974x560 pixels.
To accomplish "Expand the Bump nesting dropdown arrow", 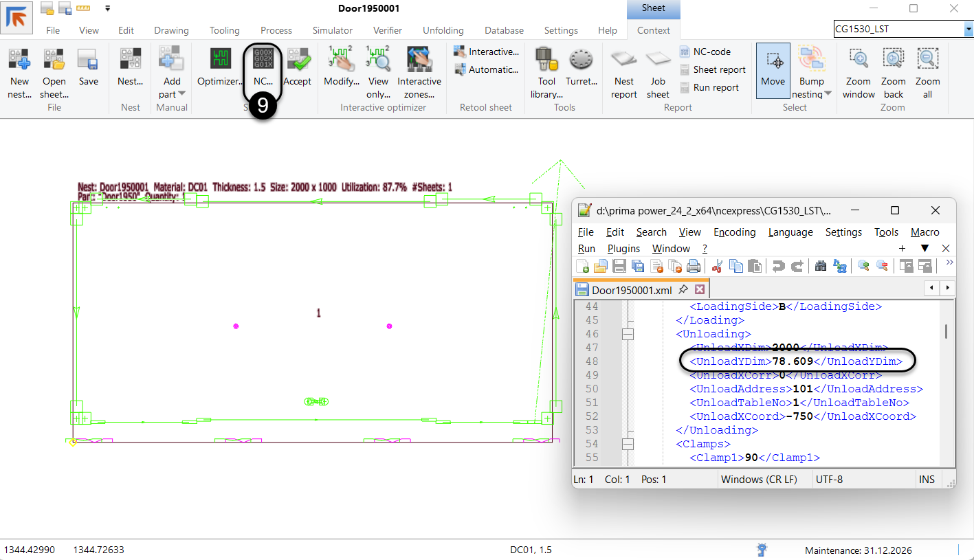I will (828, 94).
